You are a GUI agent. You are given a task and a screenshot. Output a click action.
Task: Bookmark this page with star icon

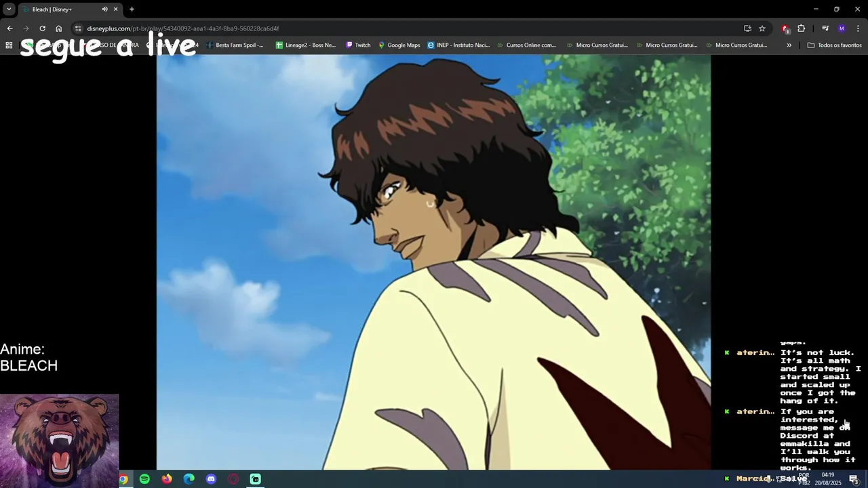[x=762, y=28]
